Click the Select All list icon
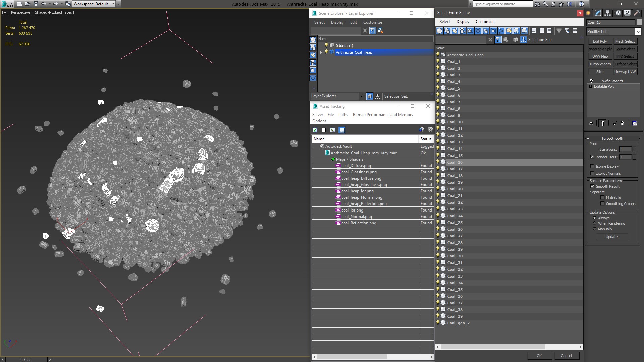Screen dimensions: 644x362 pyautogui.click(x=534, y=31)
